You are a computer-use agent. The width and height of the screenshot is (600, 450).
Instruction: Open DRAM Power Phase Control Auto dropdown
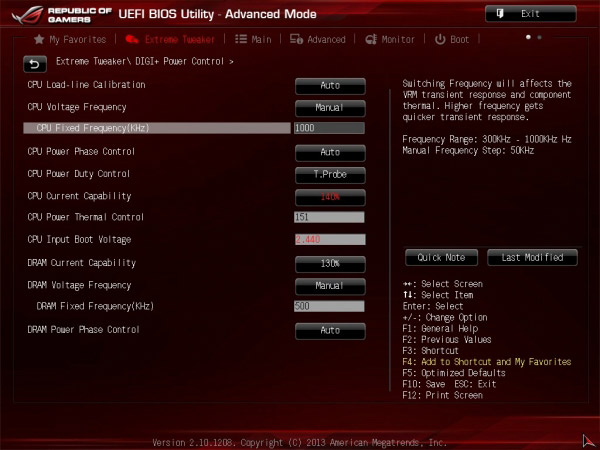[x=330, y=330]
